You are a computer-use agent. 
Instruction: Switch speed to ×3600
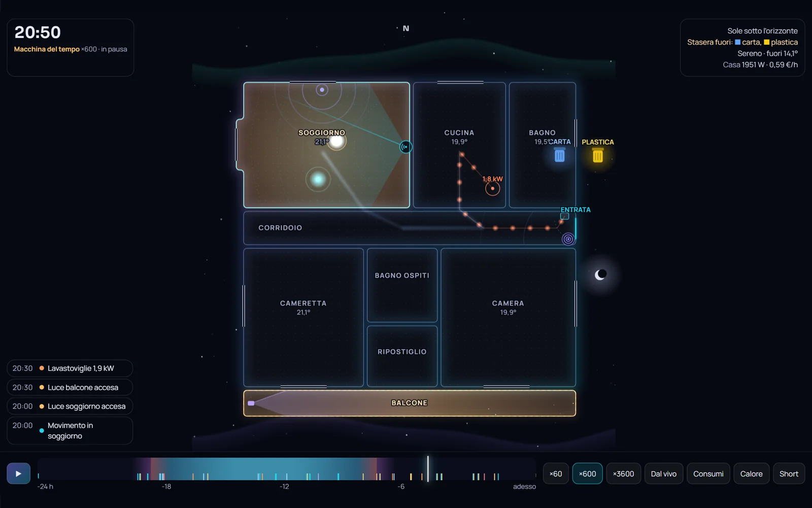(624, 473)
